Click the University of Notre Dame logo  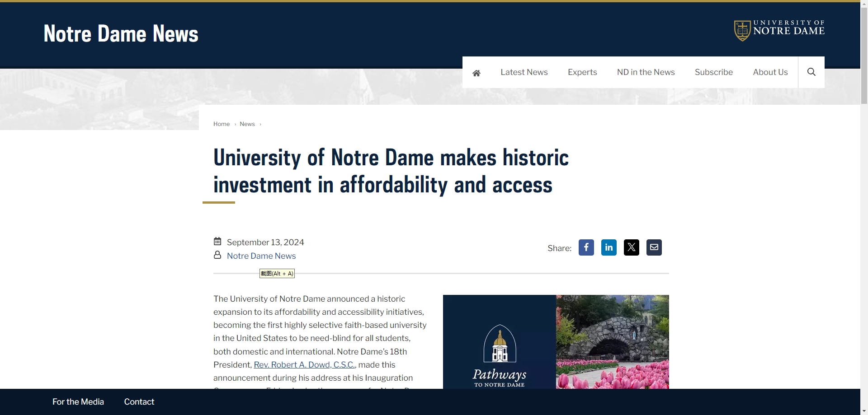pyautogui.click(x=779, y=30)
